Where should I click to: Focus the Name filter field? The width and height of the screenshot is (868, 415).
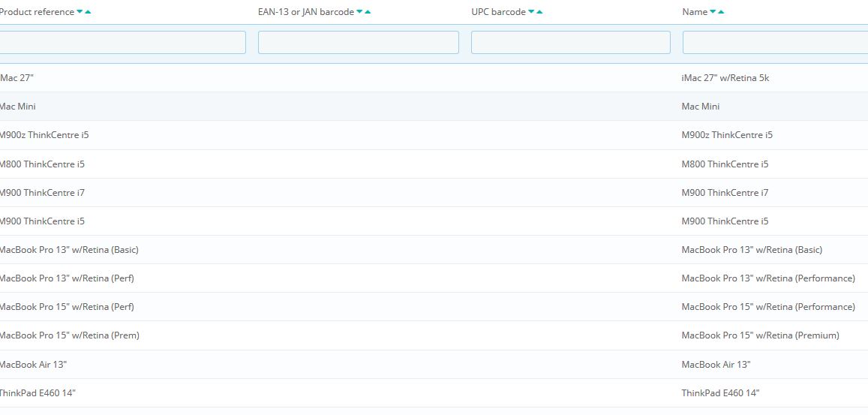[x=775, y=42]
